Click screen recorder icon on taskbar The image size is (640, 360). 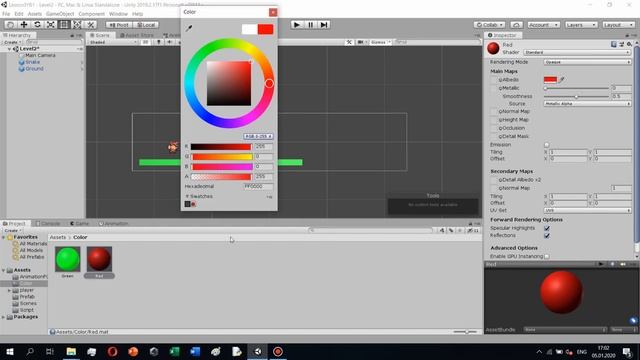[x=278, y=351]
